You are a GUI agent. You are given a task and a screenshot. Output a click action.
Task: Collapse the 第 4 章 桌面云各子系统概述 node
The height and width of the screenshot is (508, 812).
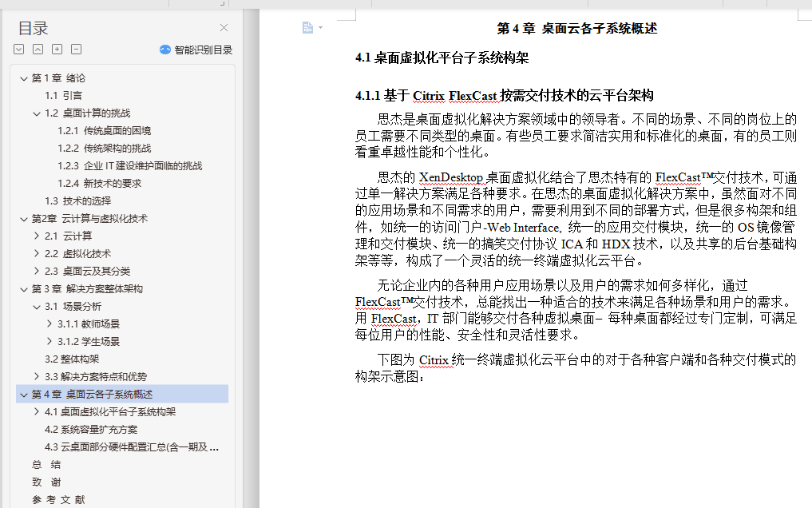point(23,395)
